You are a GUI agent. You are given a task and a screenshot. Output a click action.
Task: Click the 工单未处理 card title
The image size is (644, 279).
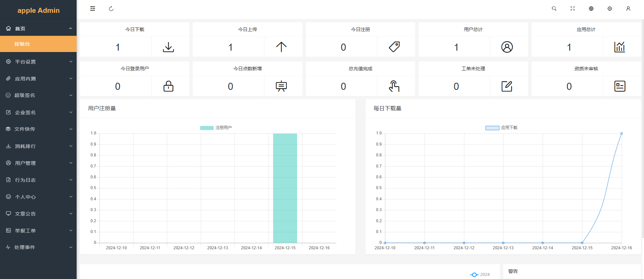pyautogui.click(x=473, y=69)
